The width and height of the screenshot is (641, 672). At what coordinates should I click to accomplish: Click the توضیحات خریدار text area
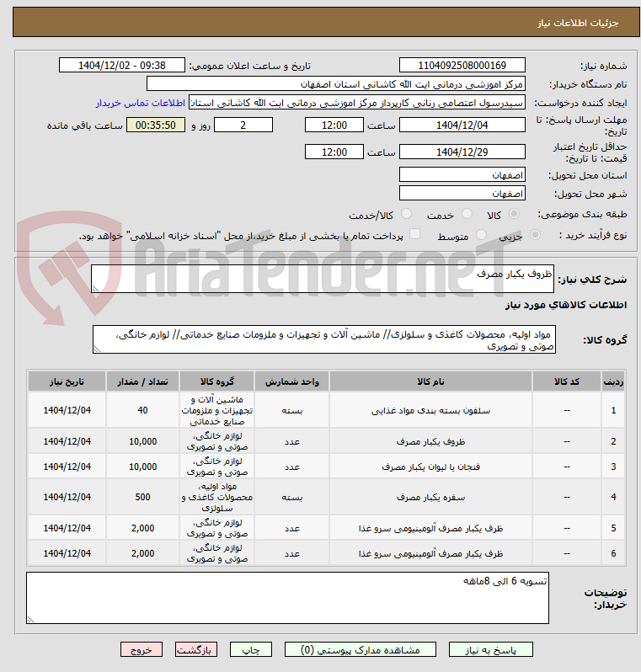click(x=287, y=598)
